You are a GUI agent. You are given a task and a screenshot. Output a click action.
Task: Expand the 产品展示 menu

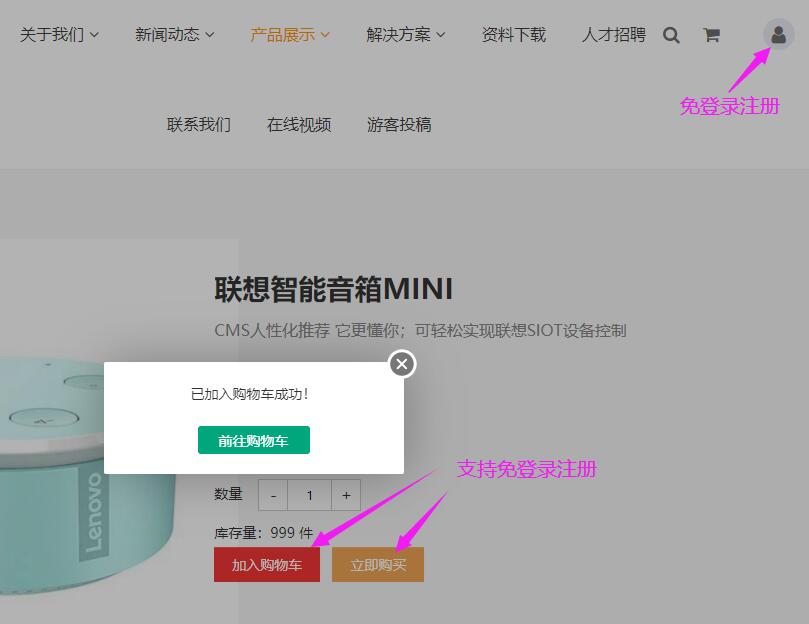[290, 35]
